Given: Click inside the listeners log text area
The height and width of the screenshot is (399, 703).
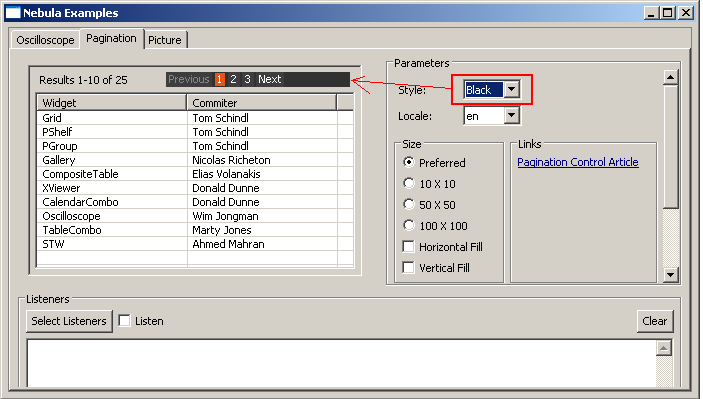Looking at the screenshot, I should (341, 363).
